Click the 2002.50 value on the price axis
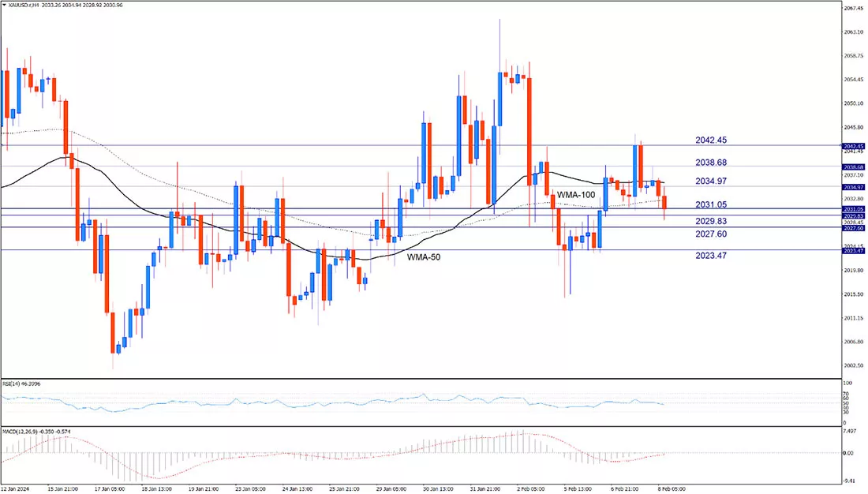Viewport: 868px width, 494px height. click(854, 365)
